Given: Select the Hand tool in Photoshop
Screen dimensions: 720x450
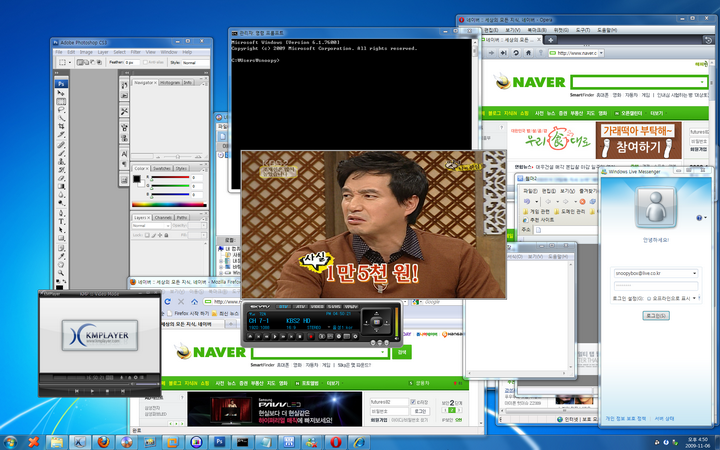Looking at the screenshot, I should (x=61, y=264).
